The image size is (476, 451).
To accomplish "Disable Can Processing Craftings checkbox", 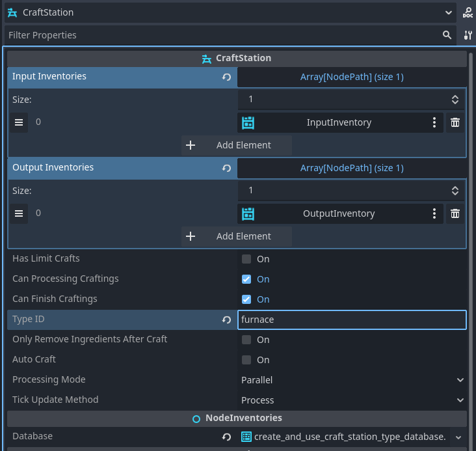I will [246, 279].
